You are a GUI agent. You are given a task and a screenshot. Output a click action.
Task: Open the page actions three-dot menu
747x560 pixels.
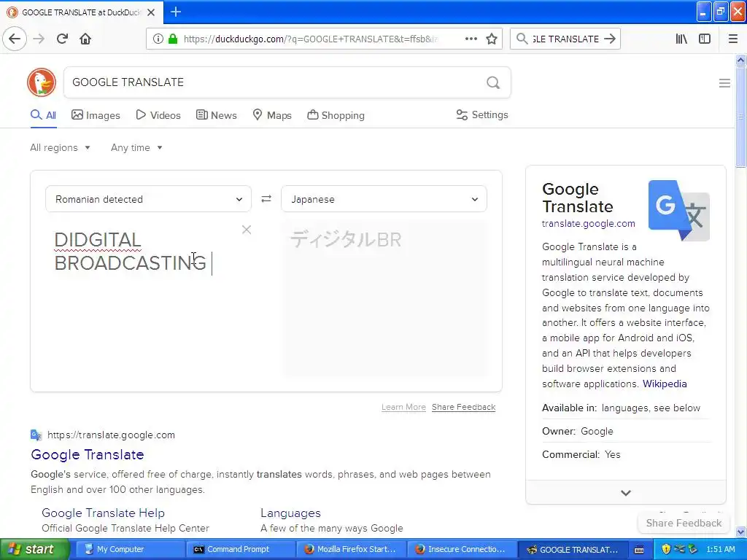coord(471,39)
